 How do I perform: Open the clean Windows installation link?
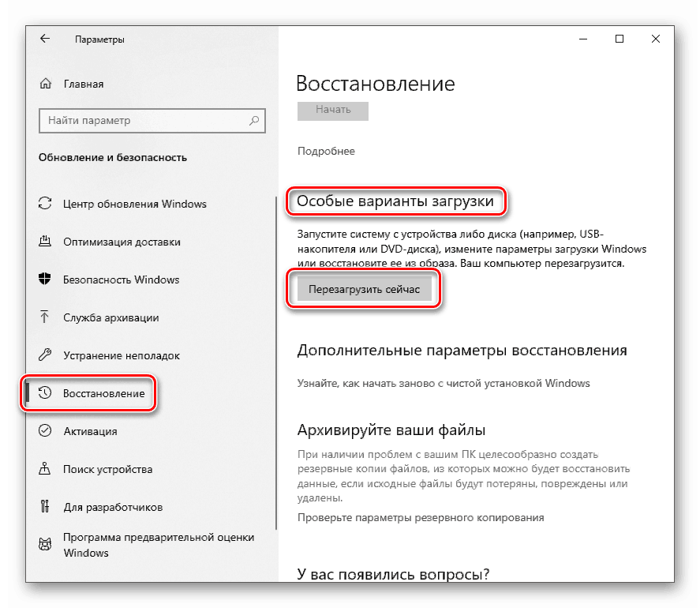point(444,384)
